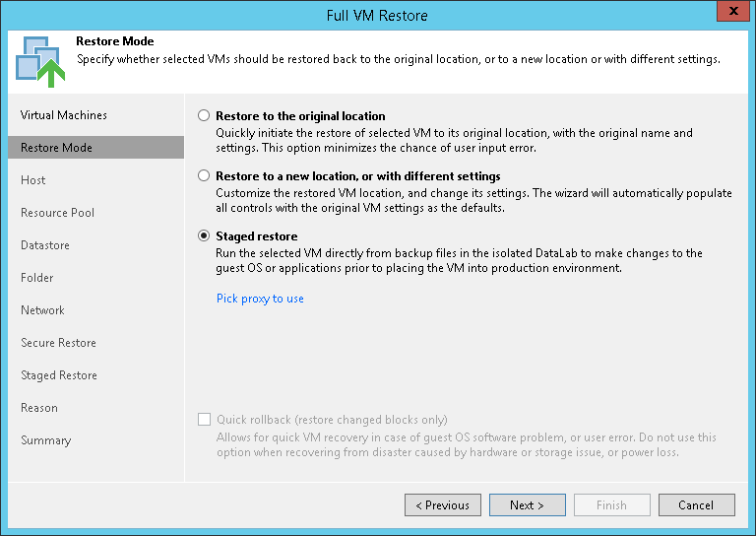Choose Restore to a new location option
This screenshot has width=756, height=536.
click(x=204, y=176)
